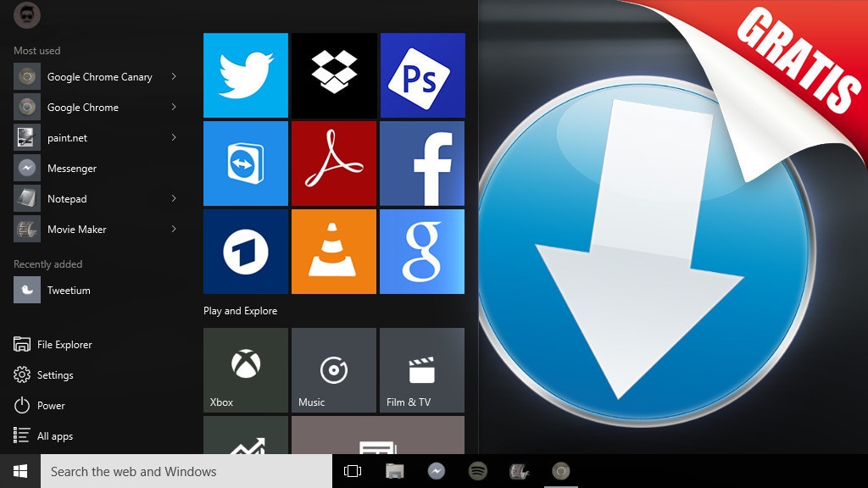
Task: Expand the Notepad submenu arrow
Action: [x=174, y=198]
